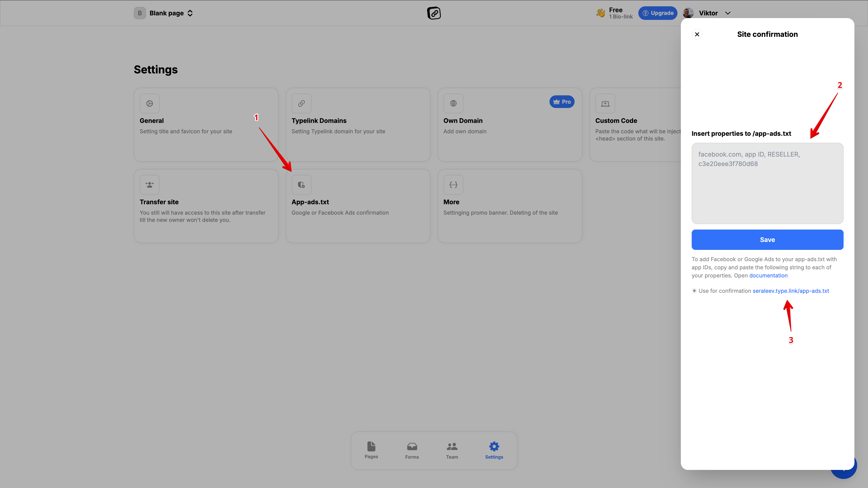Click the More curly-braces icon
The image size is (868, 488).
point(453,185)
